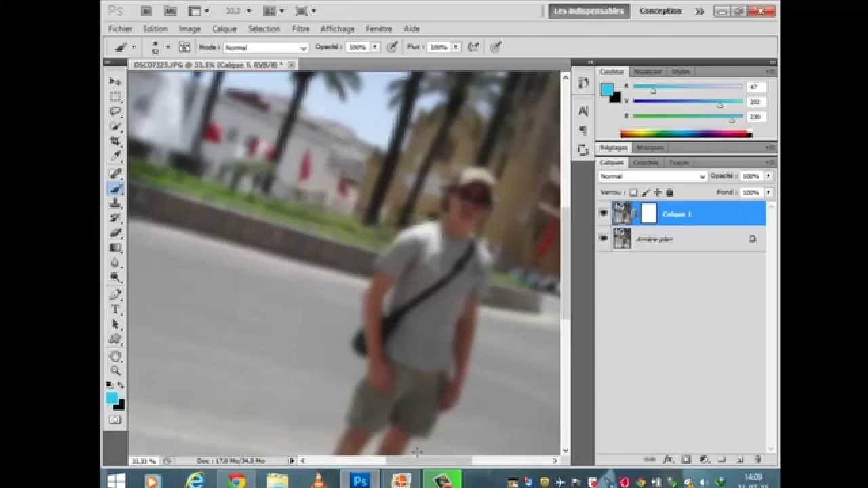The width and height of the screenshot is (868, 488).
Task: Toggle tablet pressure for opacity
Action: (392, 47)
